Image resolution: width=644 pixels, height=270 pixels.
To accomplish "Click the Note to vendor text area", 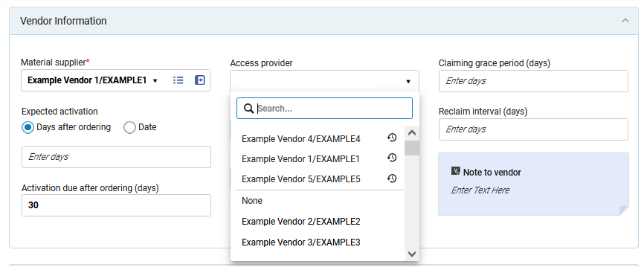I will [x=533, y=190].
